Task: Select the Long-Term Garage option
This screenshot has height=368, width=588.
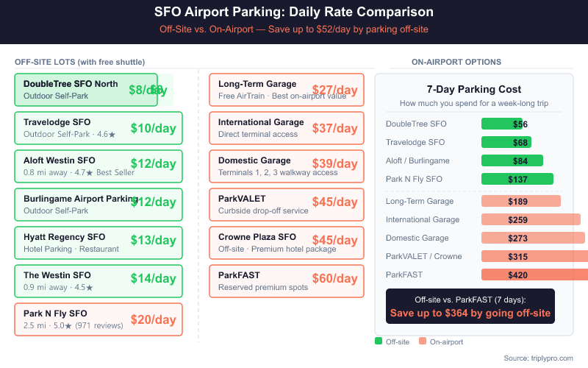Action: pos(286,89)
